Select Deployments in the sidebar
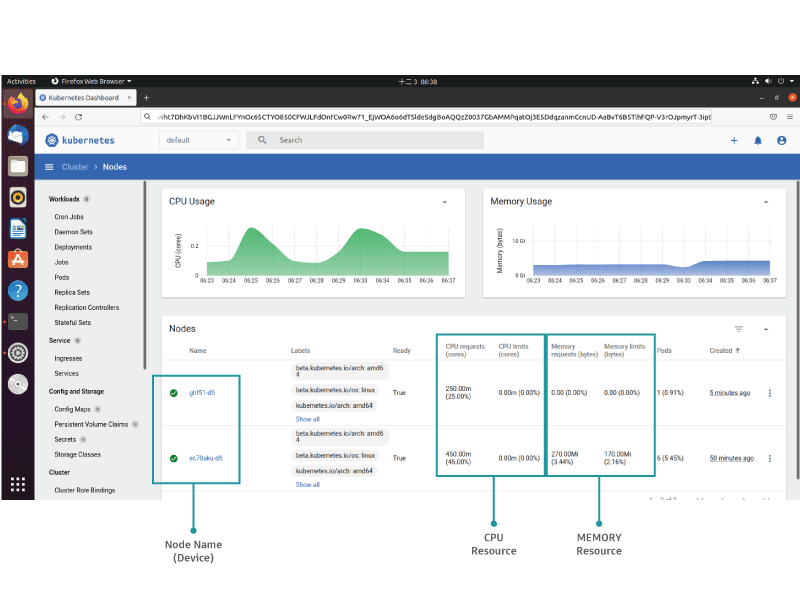 [x=73, y=247]
